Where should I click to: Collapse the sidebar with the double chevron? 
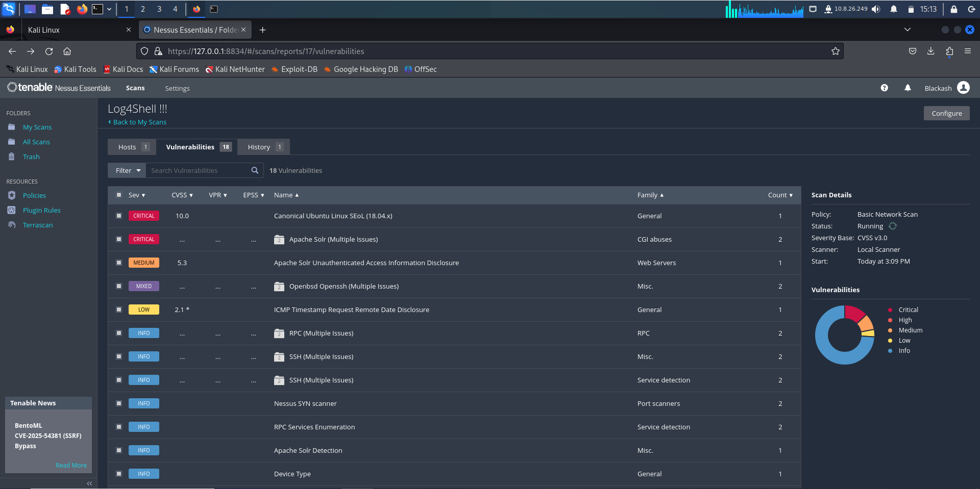tap(89, 483)
